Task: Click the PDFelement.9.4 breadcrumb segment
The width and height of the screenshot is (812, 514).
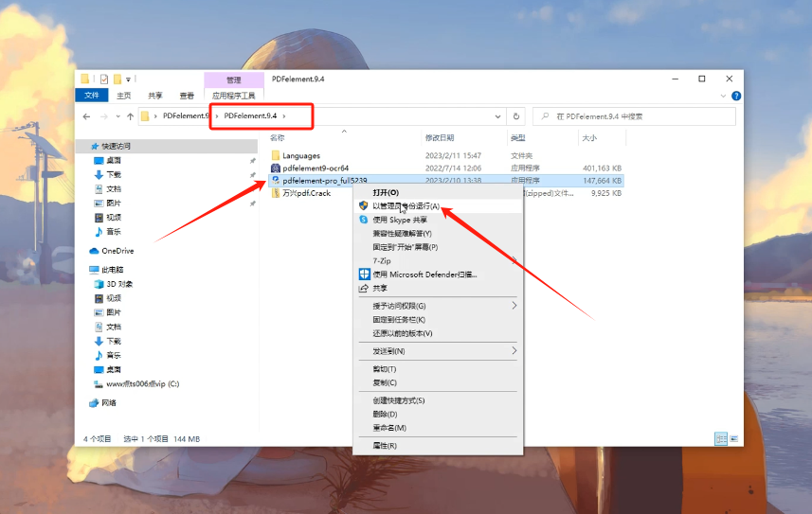Action: click(250, 115)
